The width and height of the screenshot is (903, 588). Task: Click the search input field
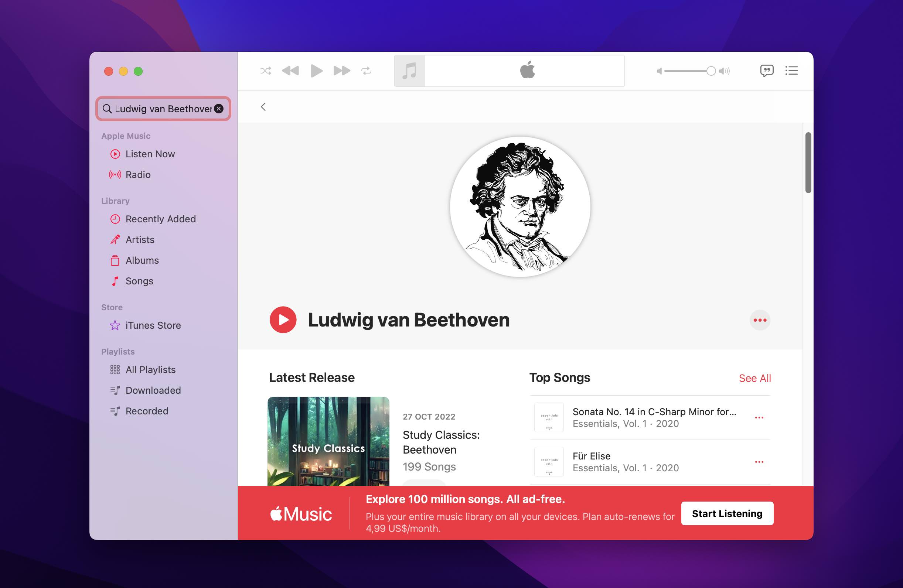163,108
